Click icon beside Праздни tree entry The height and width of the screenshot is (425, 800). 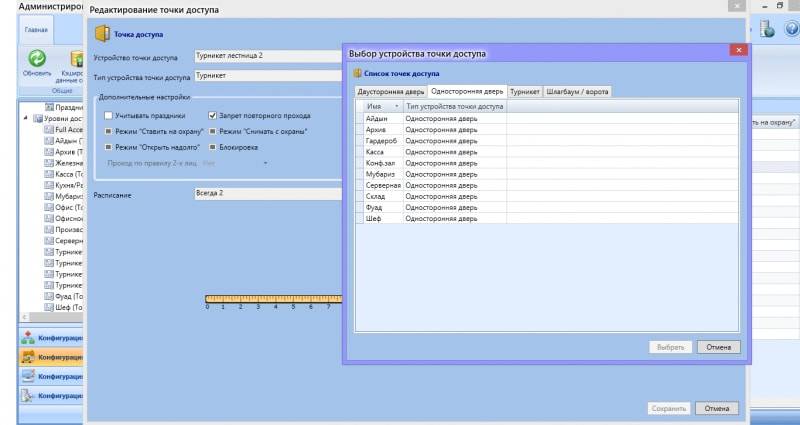49,107
